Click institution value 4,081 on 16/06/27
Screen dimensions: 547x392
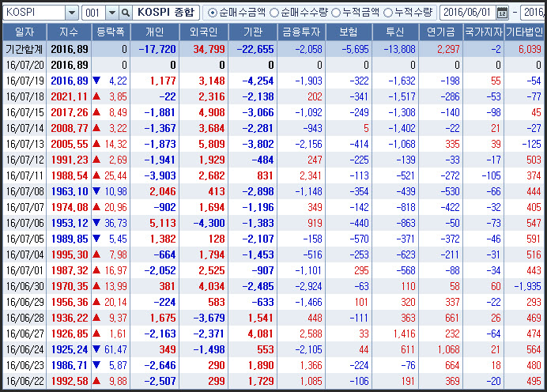pyautogui.click(x=260, y=334)
